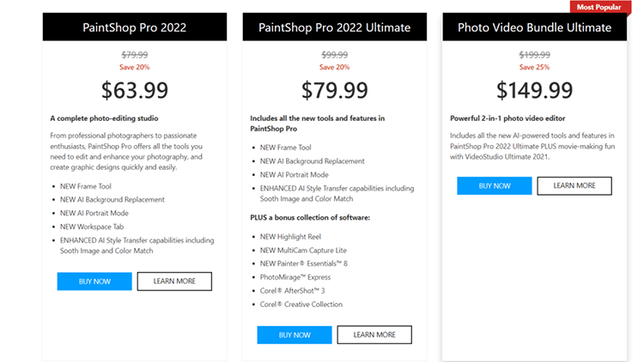
Task: Click the red Most Popular badge
Action: (x=599, y=7)
